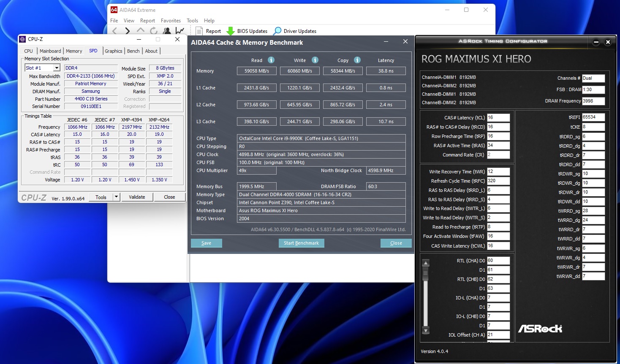Switch to the Mainboard tab in CPU-Z
The height and width of the screenshot is (364, 620).
pyautogui.click(x=50, y=51)
